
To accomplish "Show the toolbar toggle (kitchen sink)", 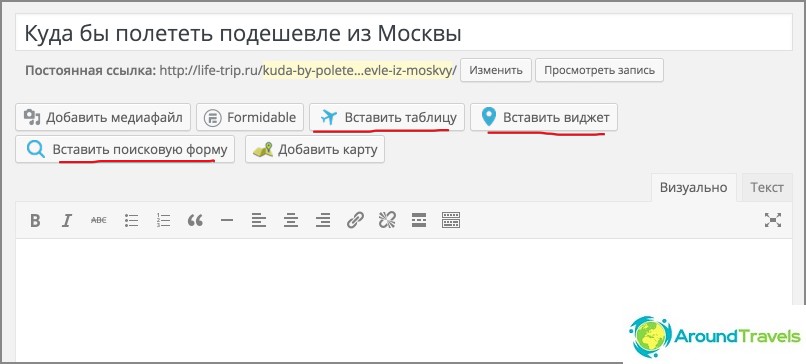I will click(451, 220).
